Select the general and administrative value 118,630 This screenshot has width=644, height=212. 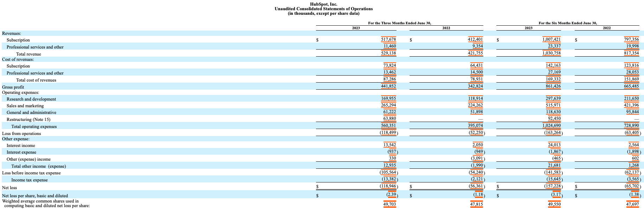click(x=553, y=112)
